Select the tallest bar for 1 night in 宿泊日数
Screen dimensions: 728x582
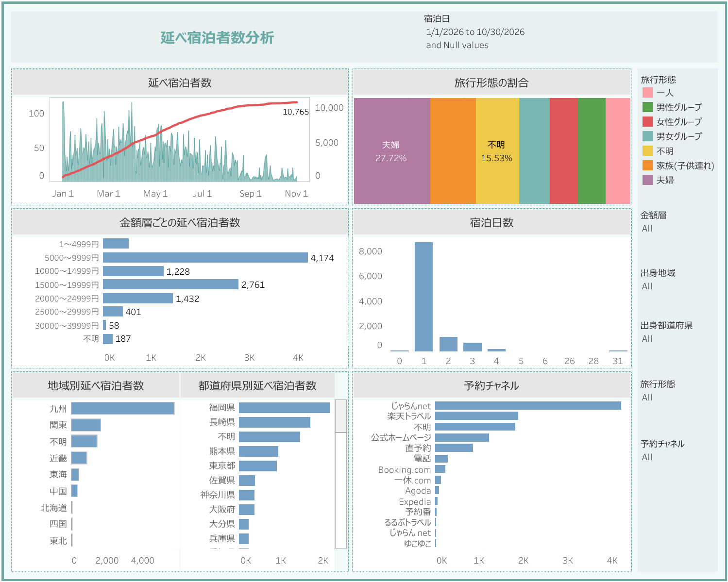pyautogui.click(x=423, y=297)
